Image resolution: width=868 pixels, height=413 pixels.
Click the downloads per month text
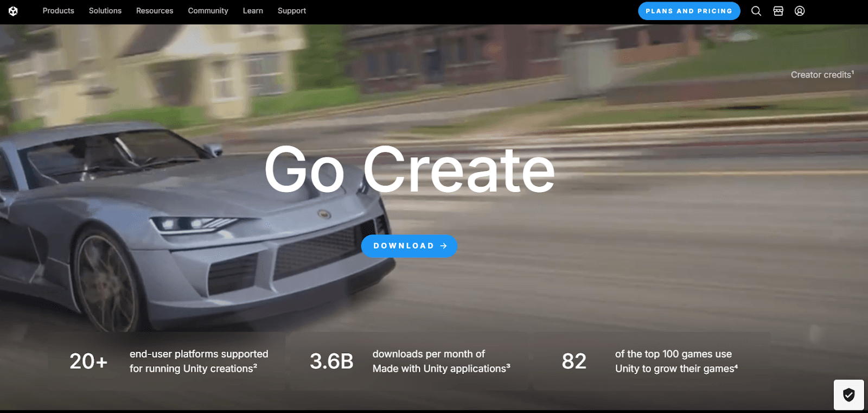(x=441, y=361)
